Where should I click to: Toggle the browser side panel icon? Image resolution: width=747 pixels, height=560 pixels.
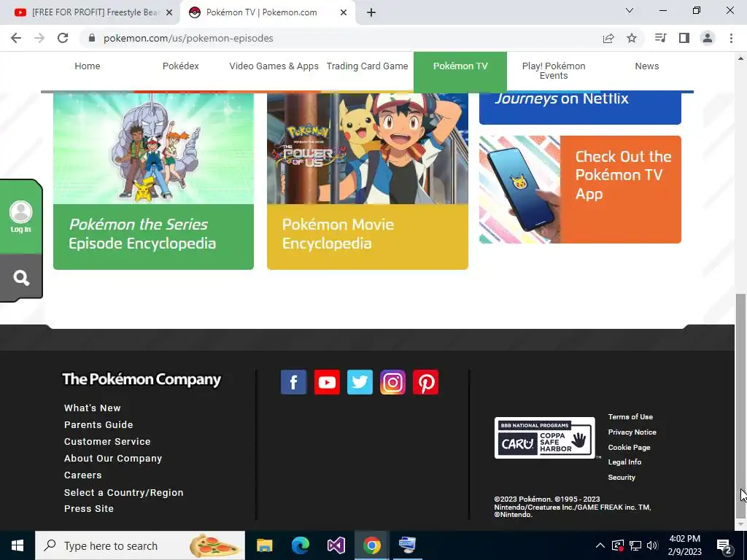[x=684, y=38]
